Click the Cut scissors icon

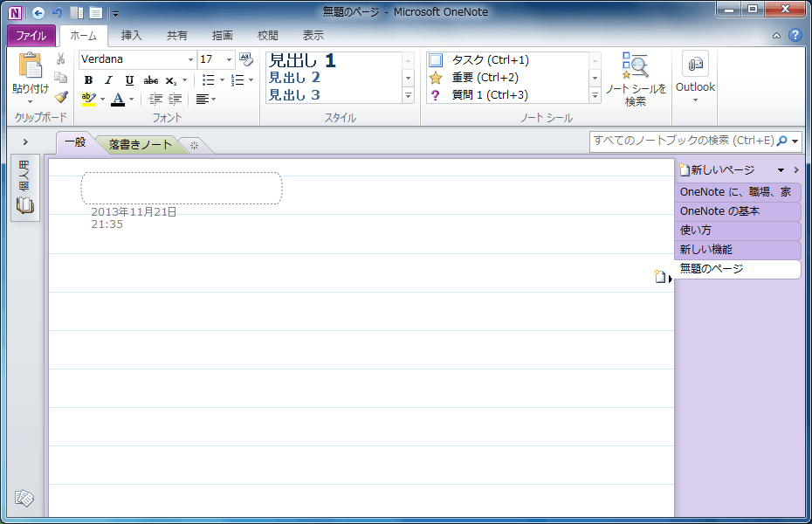pos(61,59)
